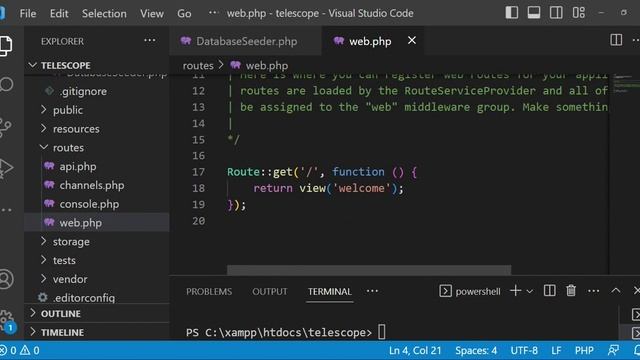The height and width of the screenshot is (360, 640).
Task: Expand the tests folder
Action: point(97,260)
